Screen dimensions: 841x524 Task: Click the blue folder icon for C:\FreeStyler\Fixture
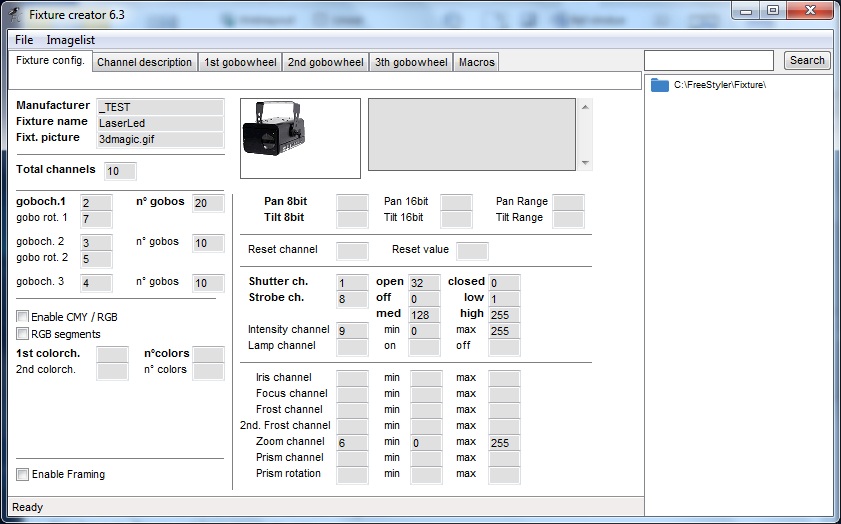pyautogui.click(x=659, y=85)
